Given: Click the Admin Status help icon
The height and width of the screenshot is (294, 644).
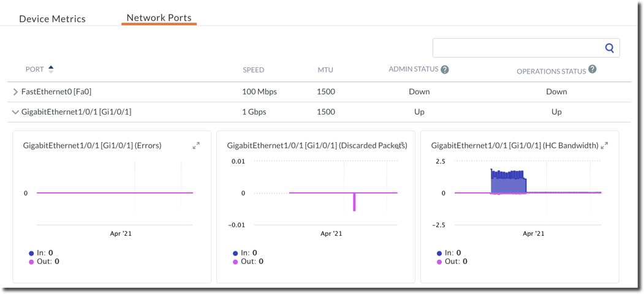Looking at the screenshot, I should (x=445, y=70).
